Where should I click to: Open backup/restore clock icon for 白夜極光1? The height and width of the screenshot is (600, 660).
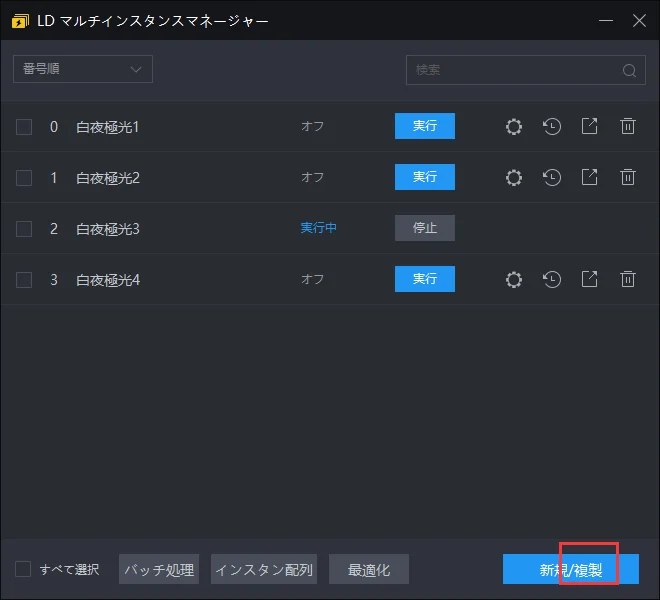coord(551,126)
